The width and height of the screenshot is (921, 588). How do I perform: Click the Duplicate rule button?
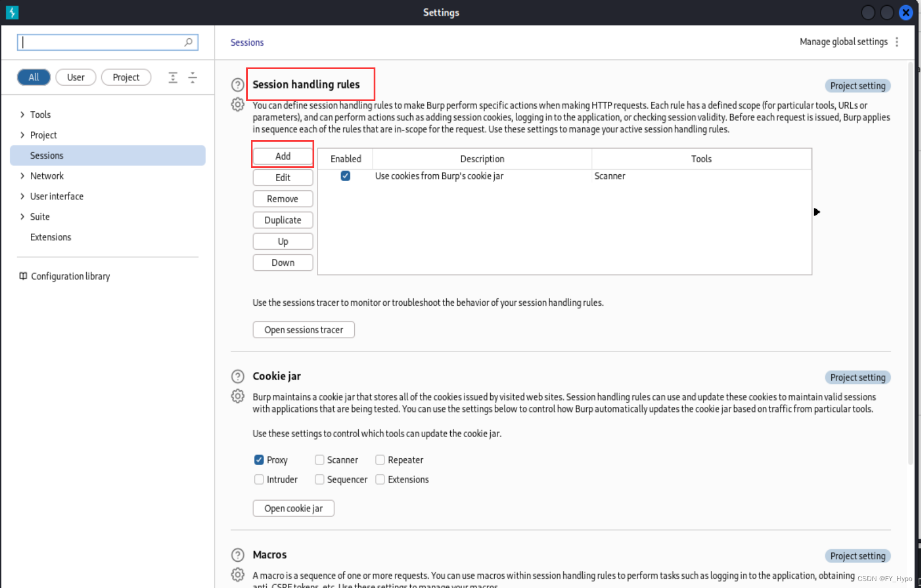283,220
